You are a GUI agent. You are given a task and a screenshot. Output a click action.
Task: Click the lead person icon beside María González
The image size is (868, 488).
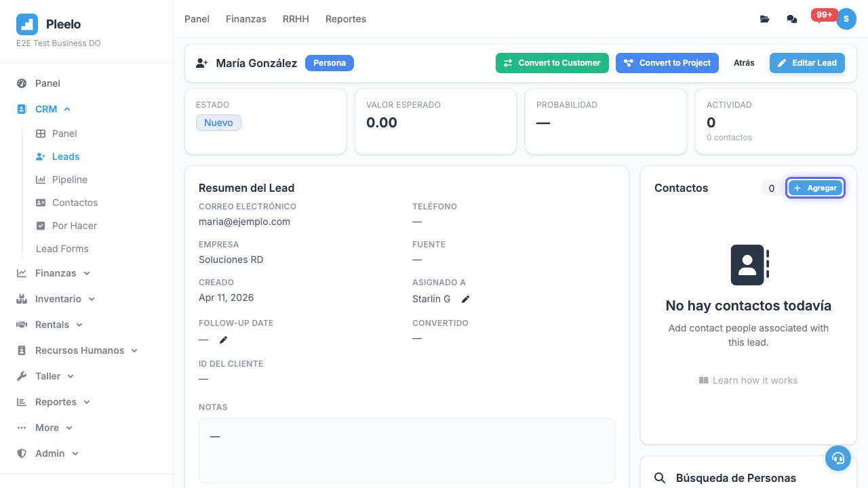point(201,63)
